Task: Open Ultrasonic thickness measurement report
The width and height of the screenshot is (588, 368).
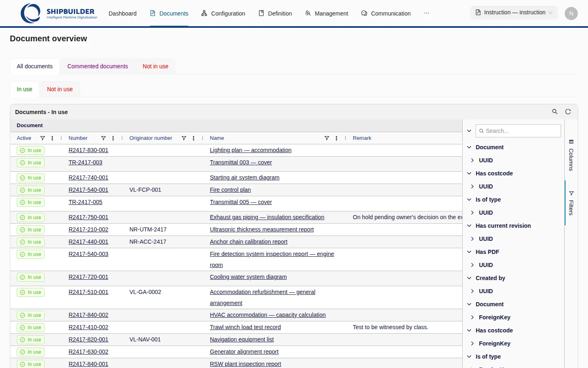Action: pyautogui.click(x=262, y=229)
